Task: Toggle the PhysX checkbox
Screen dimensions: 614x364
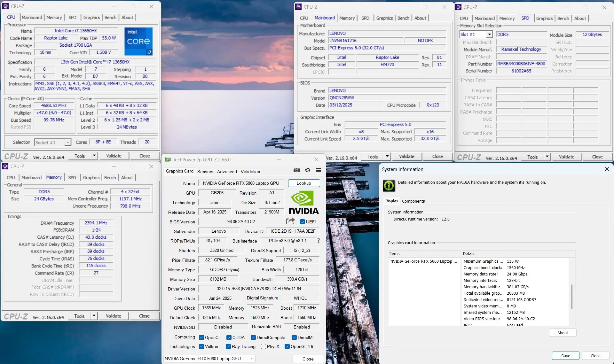Action: point(264,346)
